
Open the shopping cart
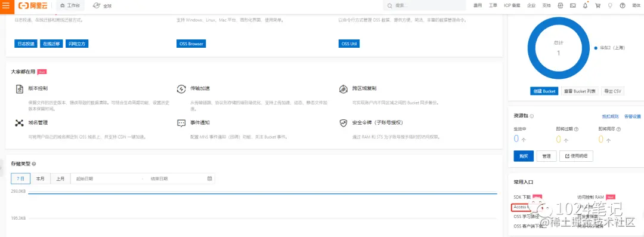click(597, 6)
